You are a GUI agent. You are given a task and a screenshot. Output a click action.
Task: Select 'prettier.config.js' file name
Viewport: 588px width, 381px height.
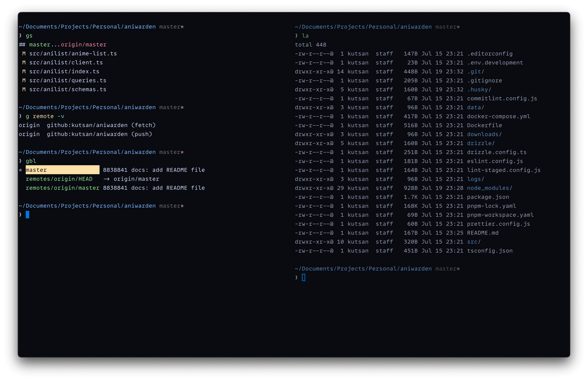499,224
